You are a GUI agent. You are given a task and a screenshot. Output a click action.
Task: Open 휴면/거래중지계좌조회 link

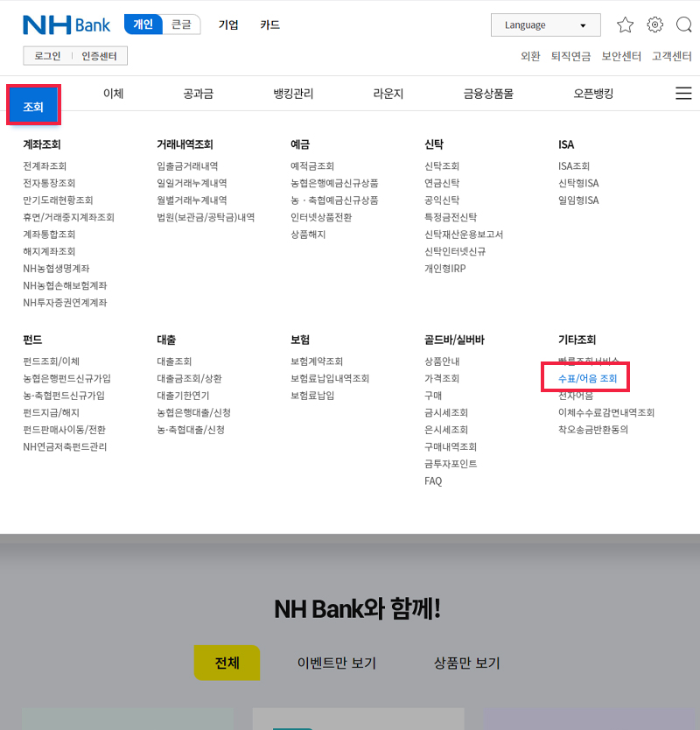68,217
